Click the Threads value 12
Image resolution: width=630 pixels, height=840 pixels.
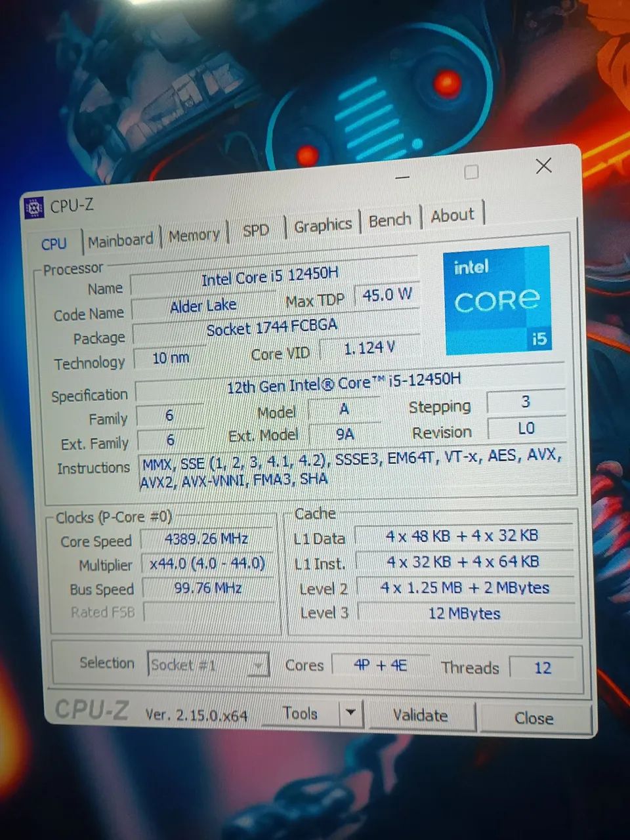tap(542, 668)
